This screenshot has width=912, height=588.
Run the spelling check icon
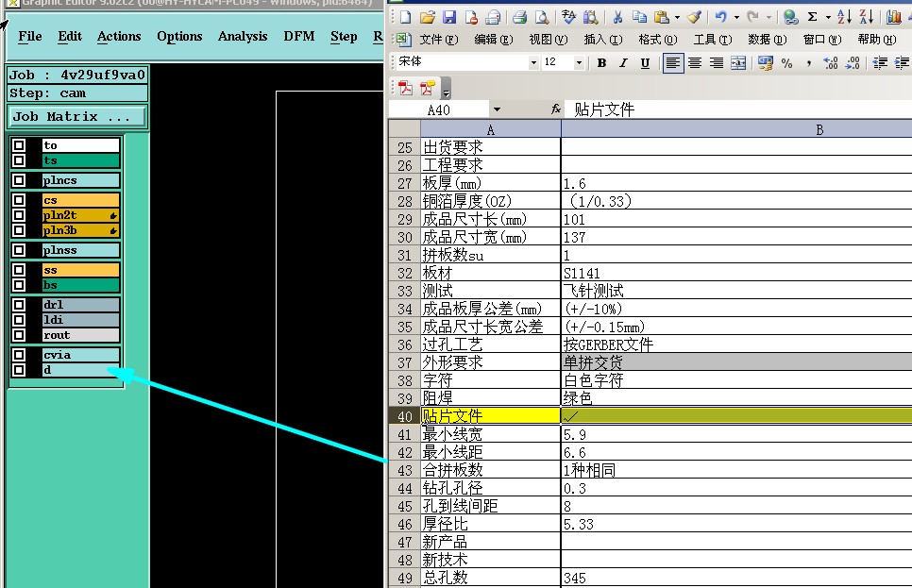(568, 17)
